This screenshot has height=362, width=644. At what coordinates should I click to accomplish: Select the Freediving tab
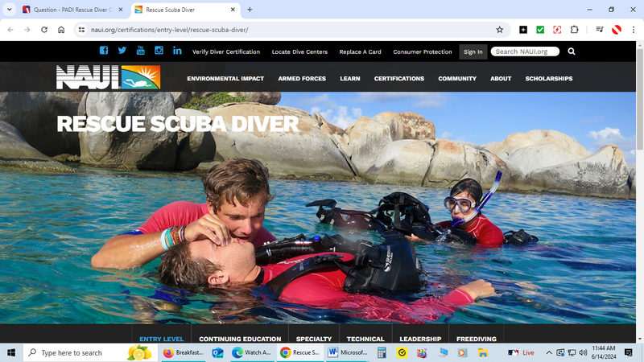coord(476,339)
